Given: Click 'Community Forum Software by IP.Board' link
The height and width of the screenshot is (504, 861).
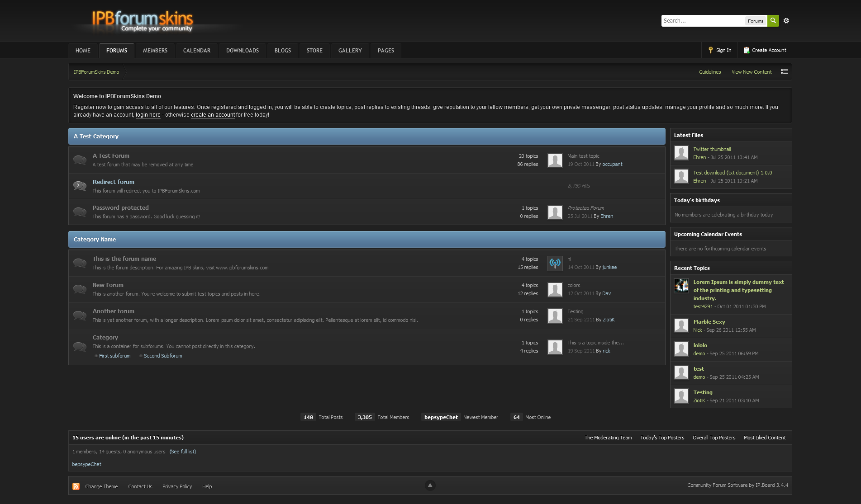Looking at the screenshot, I should click(x=737, y=485).
